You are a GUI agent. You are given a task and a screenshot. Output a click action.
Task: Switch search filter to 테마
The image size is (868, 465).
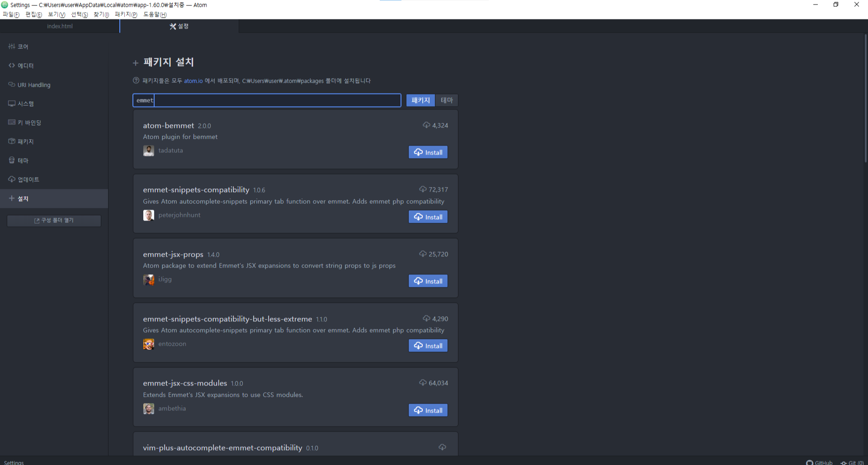click(x=447, y=100)
